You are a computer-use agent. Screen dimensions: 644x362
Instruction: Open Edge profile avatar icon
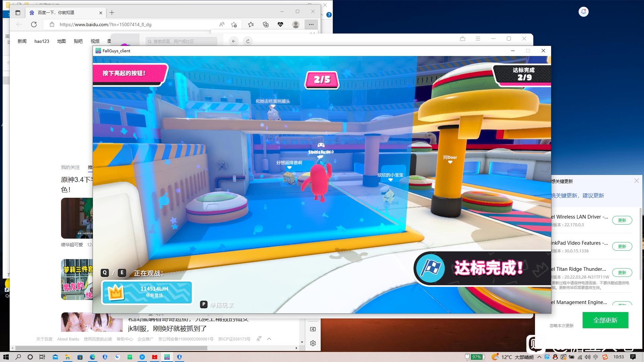296,24
